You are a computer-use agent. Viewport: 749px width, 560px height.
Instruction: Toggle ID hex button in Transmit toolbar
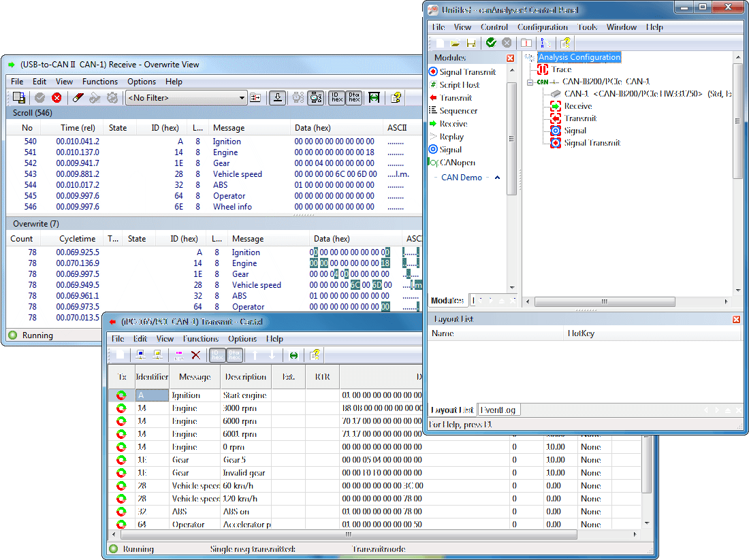coord(217,355)
